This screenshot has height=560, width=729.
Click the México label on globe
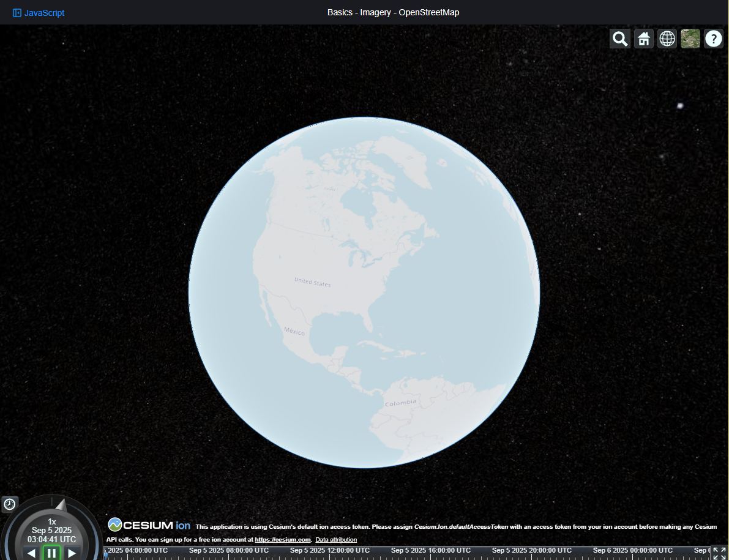point(294,331)
